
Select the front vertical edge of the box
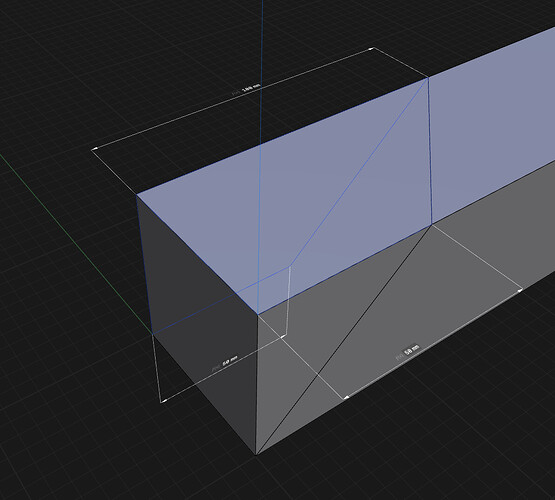point(257,384)
